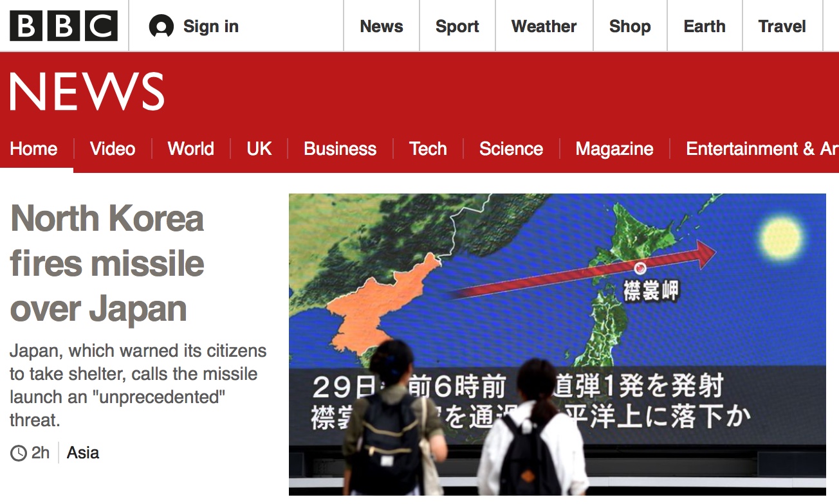Image resolution: width=839 pixels, height=504 pixels.
Task: Visit the Shop link
Action: tap(630, 26)
